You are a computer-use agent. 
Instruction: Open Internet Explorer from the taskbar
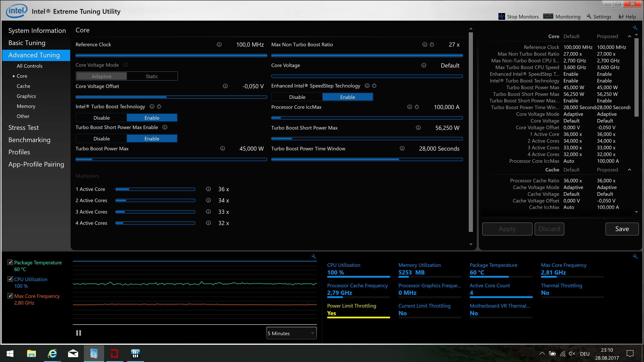[x=52, y=353]
